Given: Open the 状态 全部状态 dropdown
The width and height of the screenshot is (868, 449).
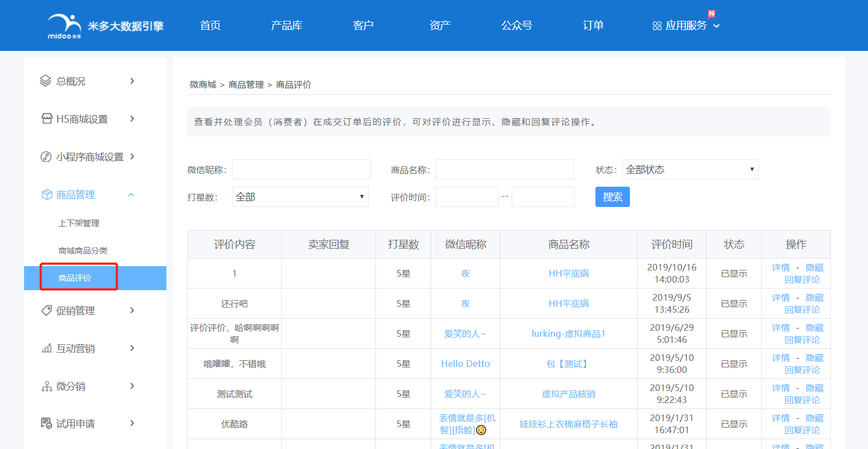Looking at the screenshot, I should pos(691,170).
